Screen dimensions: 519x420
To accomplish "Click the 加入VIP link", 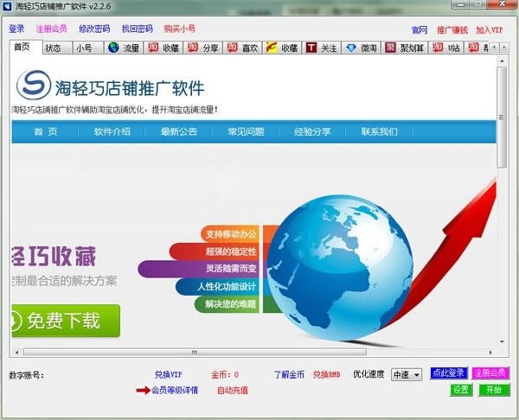I will point(490,30).
